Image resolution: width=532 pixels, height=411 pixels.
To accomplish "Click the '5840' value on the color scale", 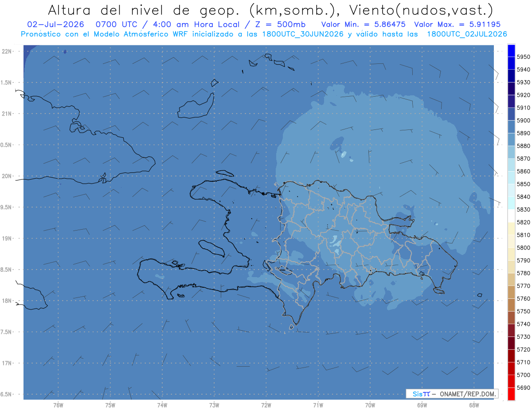I will pyautogui.click(x=524, y=196).
